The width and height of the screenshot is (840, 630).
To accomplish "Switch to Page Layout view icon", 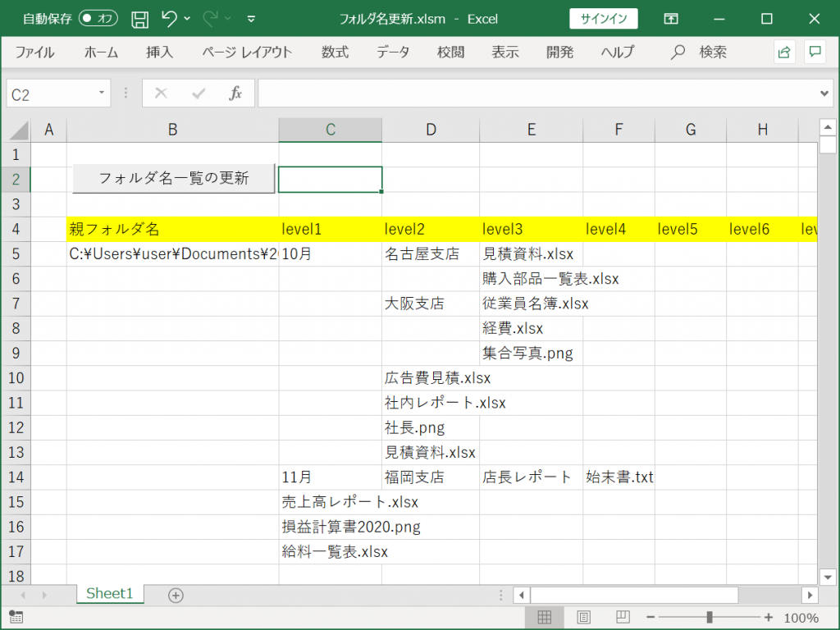I will pos(584,617).
